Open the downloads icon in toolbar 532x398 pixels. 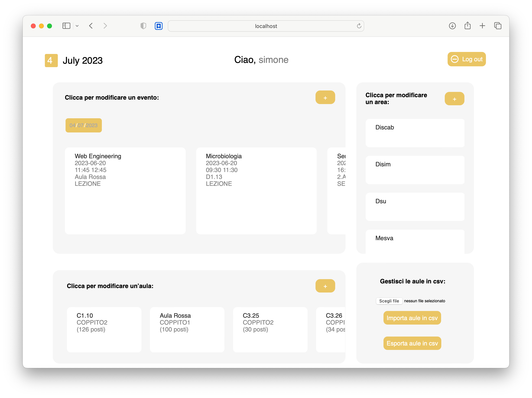click(x=452, y=26)
